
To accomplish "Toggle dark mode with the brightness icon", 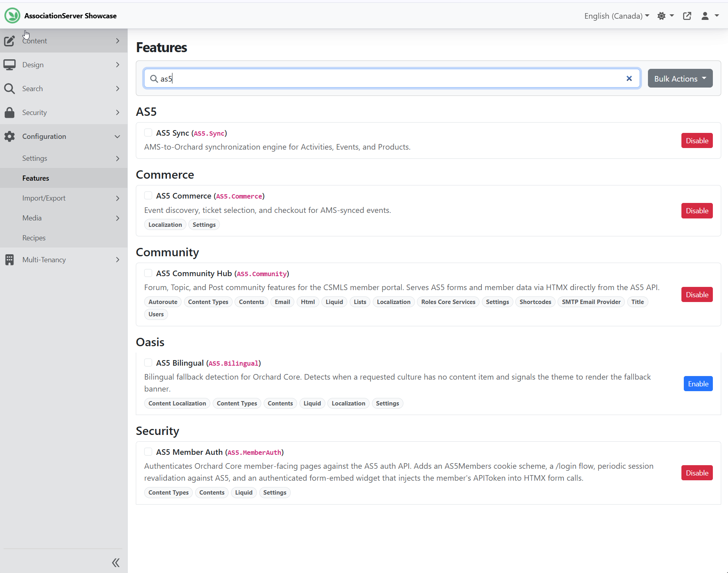I will [x=662, y=16].
